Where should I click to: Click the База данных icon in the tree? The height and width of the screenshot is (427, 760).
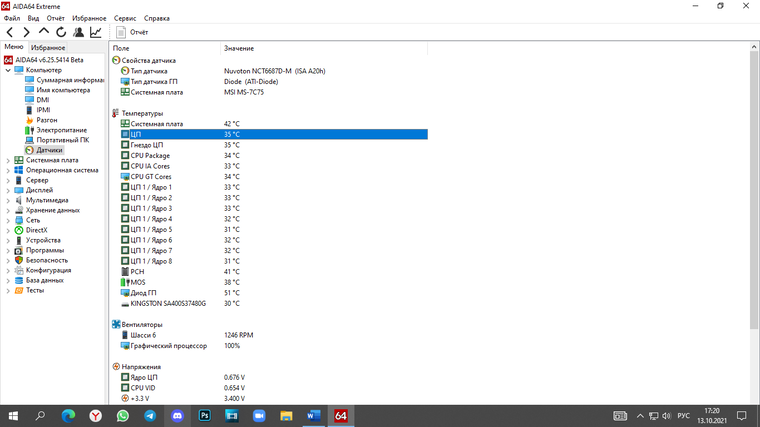(18, 280)
